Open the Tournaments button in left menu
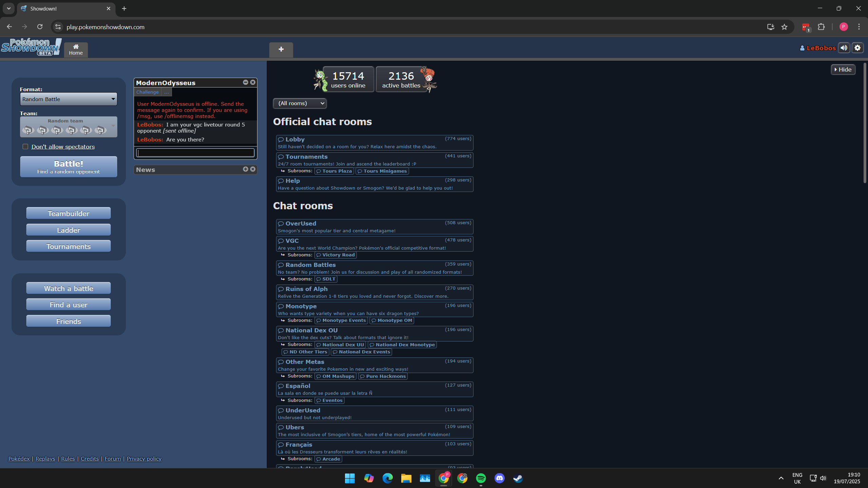Viewport: 868px width, 488px height. 69,246
